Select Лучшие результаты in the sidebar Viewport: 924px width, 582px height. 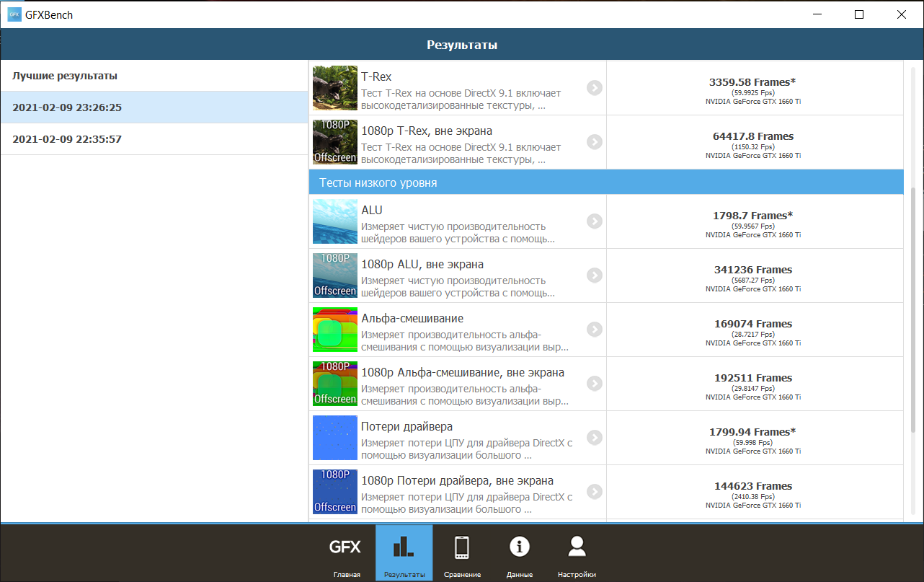pos(154,76)
